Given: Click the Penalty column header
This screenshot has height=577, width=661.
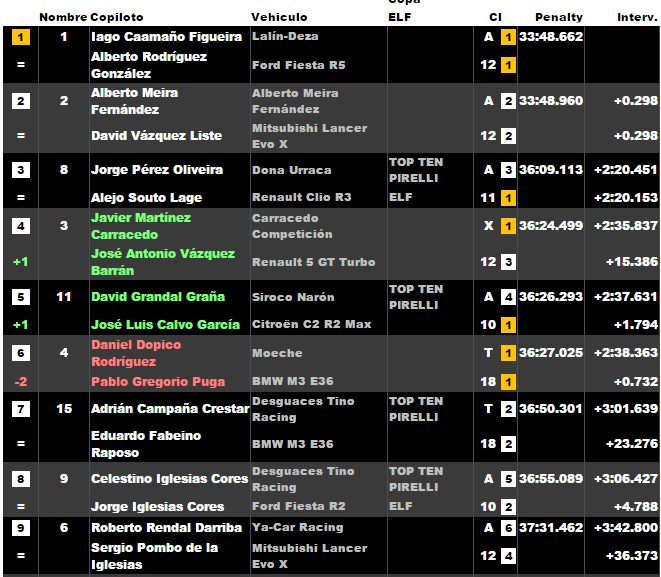Looking at the screenshot, I should (x=559, y=17).
